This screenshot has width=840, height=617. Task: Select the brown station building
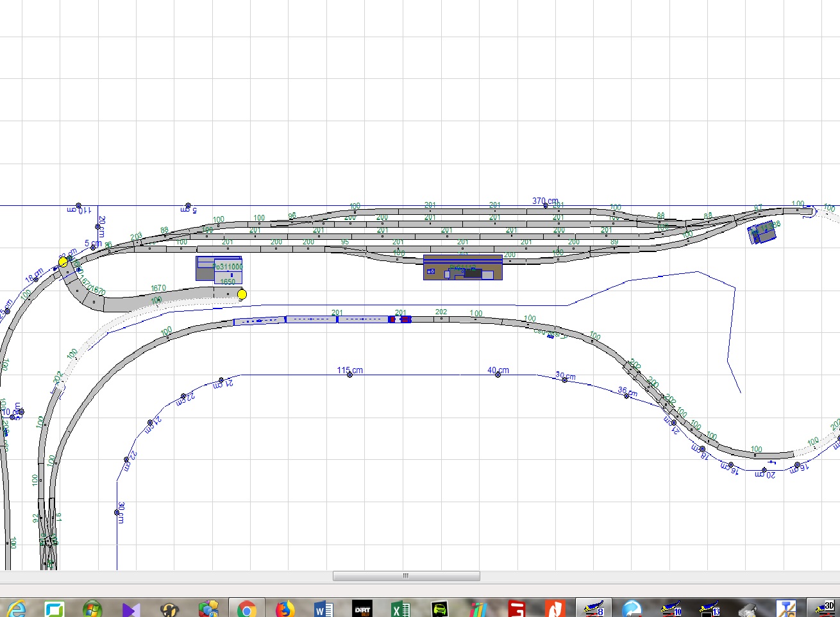click(x=462, y=267)
